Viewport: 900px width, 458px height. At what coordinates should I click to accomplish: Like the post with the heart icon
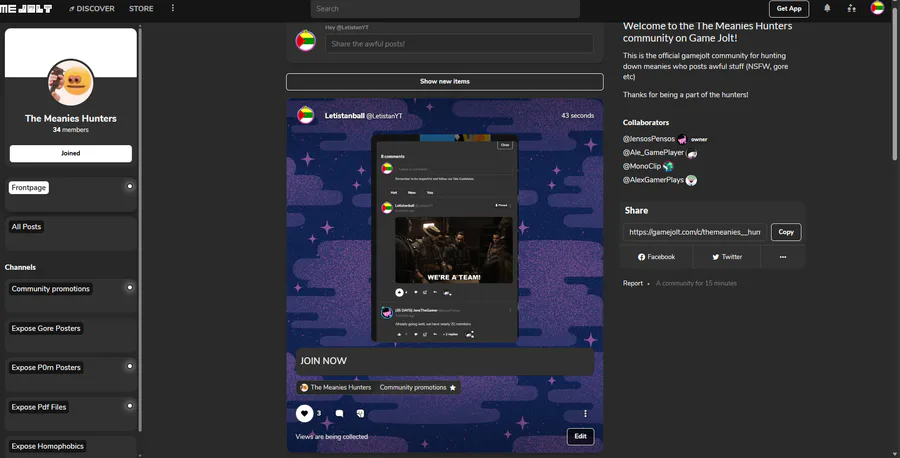304,413
